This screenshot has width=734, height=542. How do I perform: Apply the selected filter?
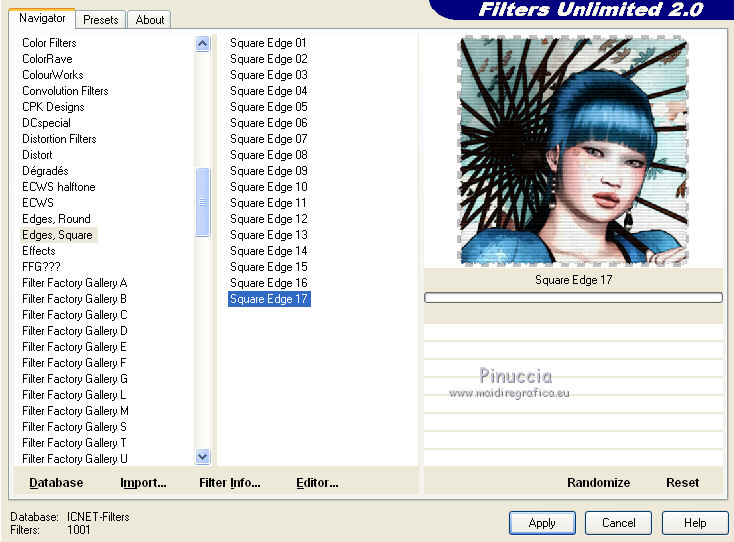click(542, 523)
